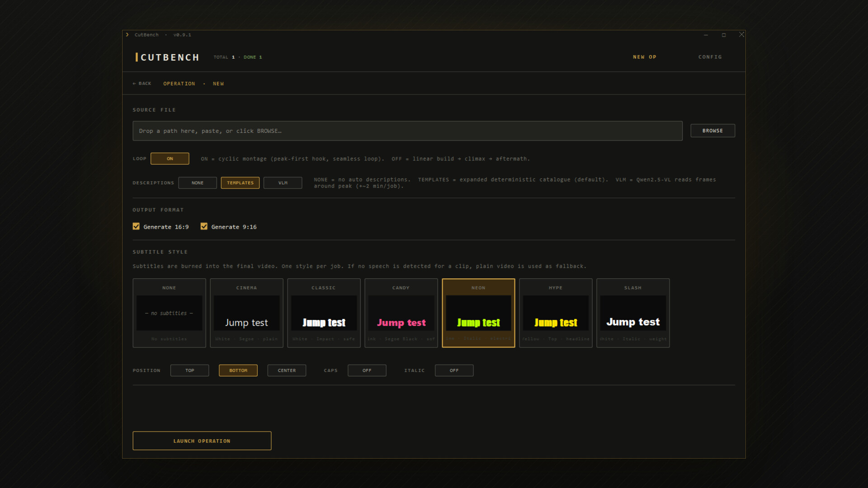Toggle the ITALIC option
Image resolution: width=868 pixels, height=488 pixels.
point(454,371)
